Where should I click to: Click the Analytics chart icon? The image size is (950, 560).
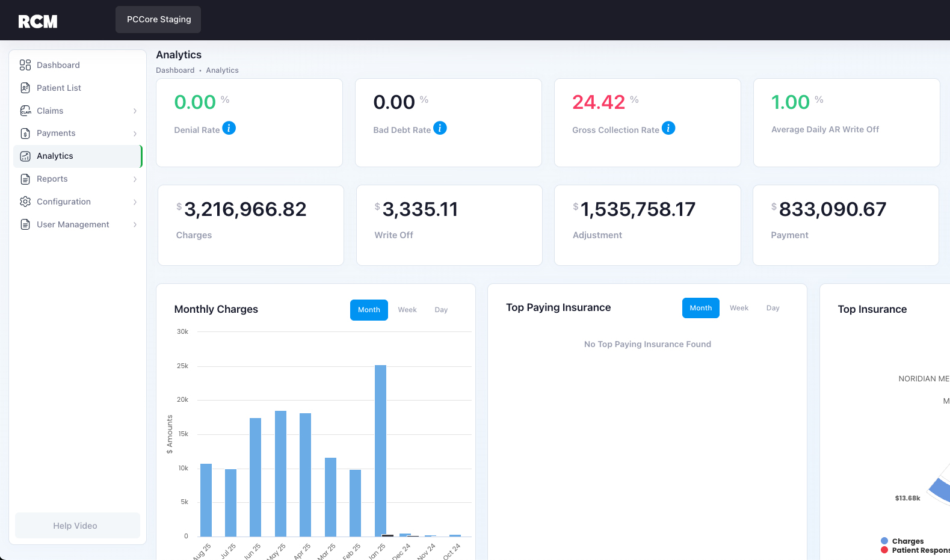tap(25, 156)
